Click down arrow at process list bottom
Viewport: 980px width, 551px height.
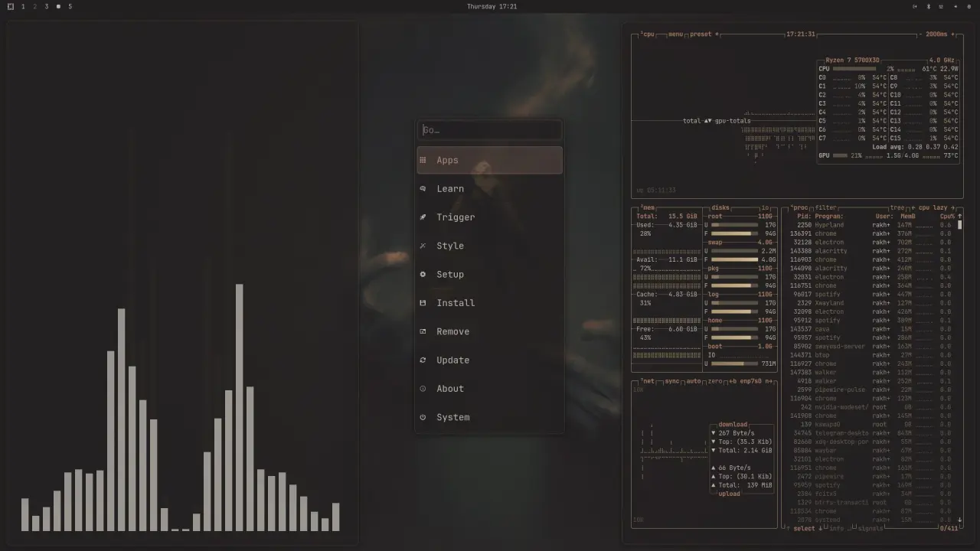pyautogui.click(x=959, y=520)
